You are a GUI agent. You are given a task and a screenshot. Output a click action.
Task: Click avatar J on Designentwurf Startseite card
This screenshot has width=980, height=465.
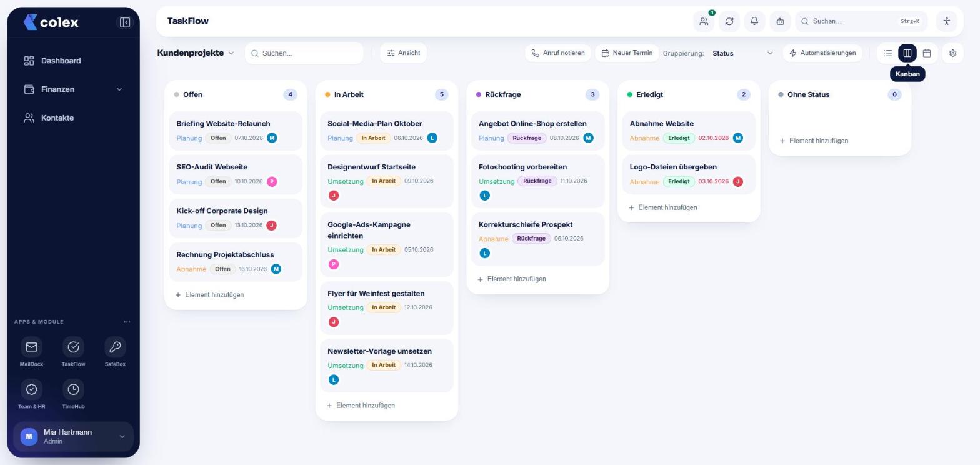pyautogui.click(x=334, y=196)
